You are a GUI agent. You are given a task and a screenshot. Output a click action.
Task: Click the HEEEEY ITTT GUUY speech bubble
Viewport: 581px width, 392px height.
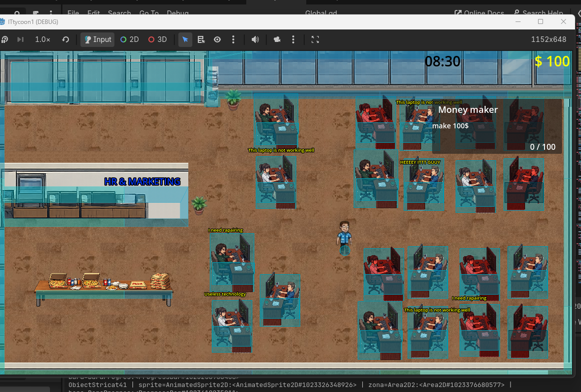pyautogui.click(x=420, y=162)
